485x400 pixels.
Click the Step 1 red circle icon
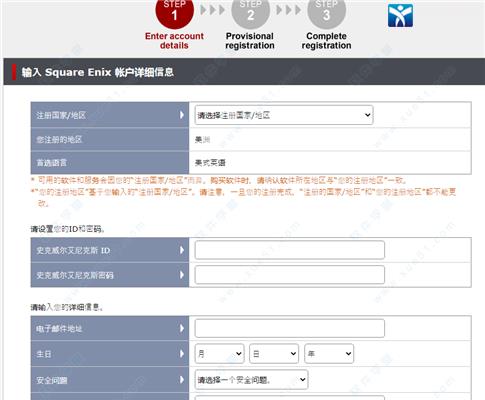point(174,13)
